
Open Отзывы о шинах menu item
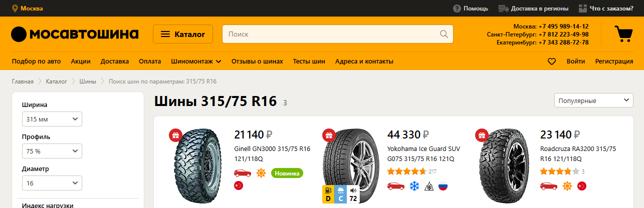pos(257,61)
